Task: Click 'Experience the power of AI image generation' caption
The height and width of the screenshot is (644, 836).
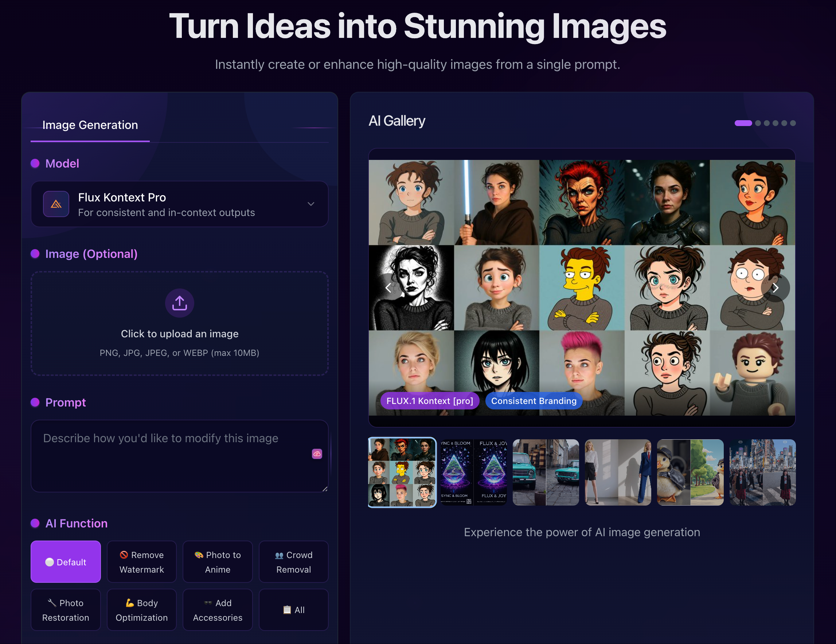Action: click(x=582, y=532)
